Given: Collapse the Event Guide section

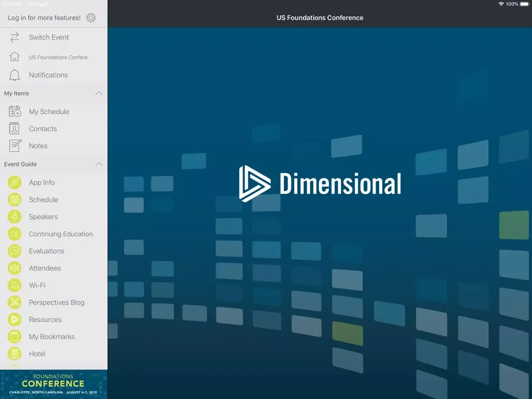Looking at the screenshot, I should [x=99, y=164].
